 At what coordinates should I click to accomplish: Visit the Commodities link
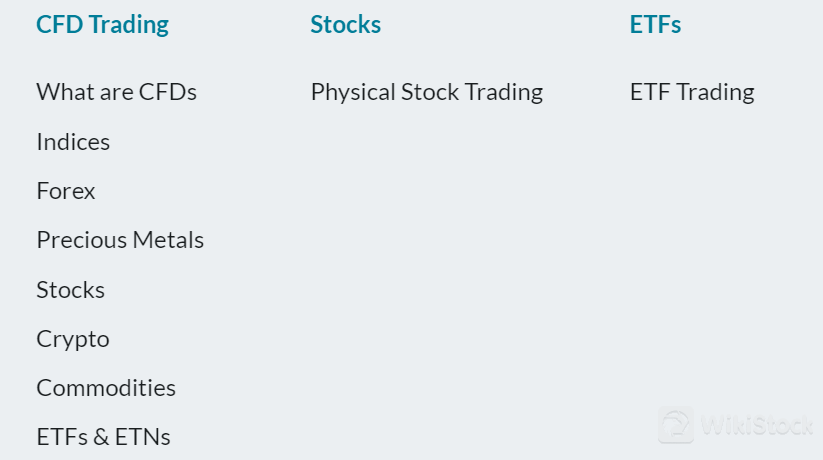pyautogui.click(x=105, y=388)
